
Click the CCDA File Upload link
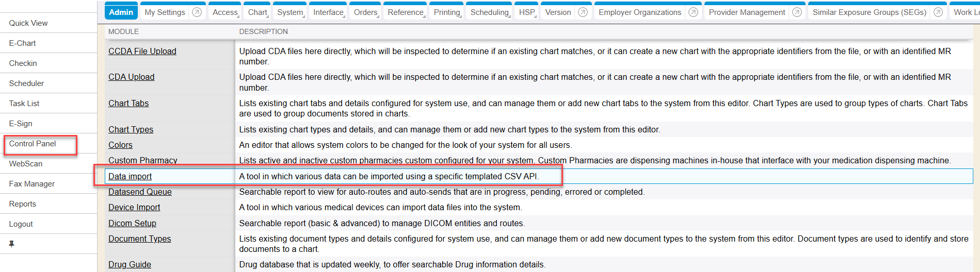[142, 51]
